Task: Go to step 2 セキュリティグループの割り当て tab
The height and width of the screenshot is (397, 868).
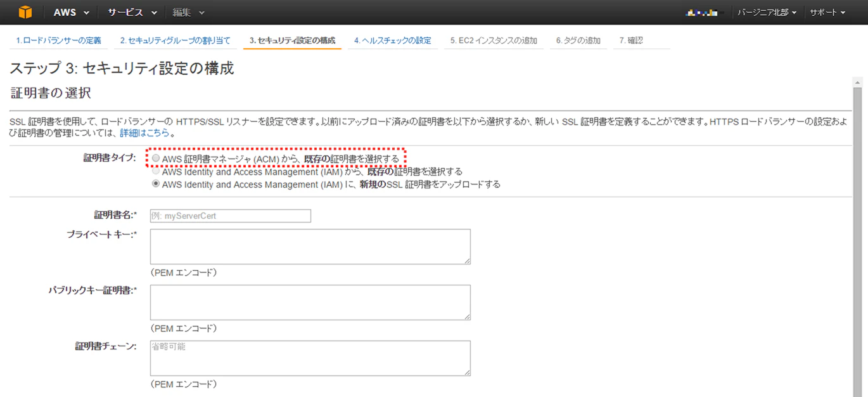Action: (176, 41)
